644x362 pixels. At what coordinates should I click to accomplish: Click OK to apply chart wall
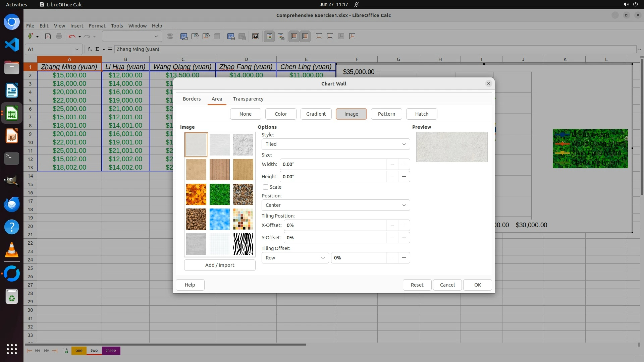477,285
